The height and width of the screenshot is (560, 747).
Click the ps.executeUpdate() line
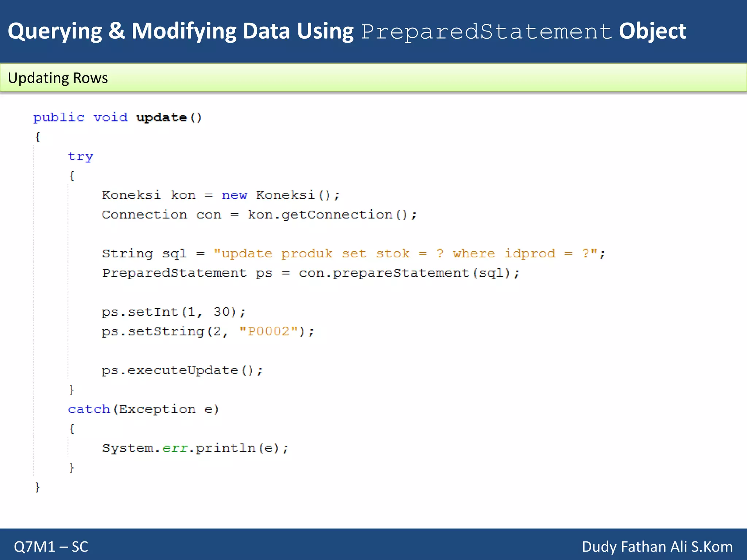[182, 370]
